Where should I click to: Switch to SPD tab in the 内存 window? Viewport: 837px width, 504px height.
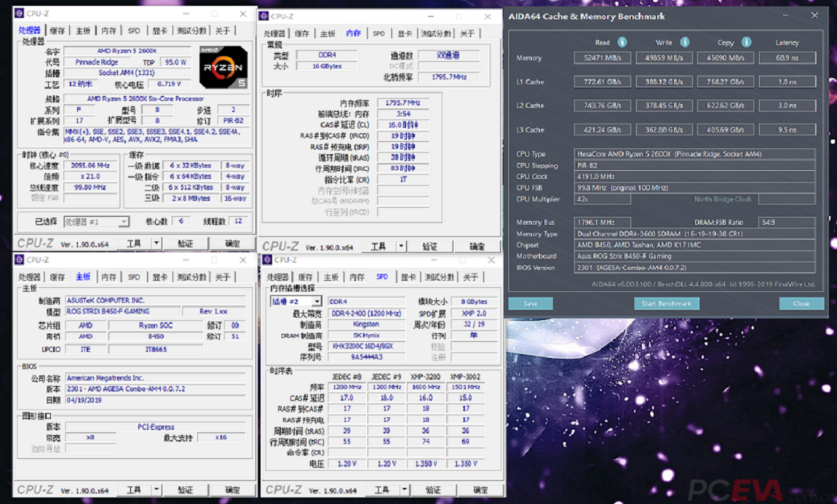pos(378,33)
